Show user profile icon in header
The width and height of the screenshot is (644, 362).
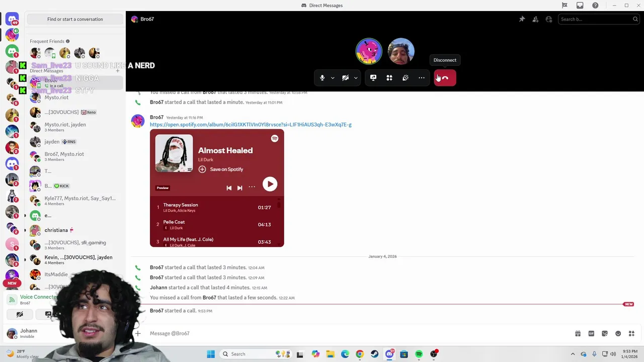(x=549, y=19)
